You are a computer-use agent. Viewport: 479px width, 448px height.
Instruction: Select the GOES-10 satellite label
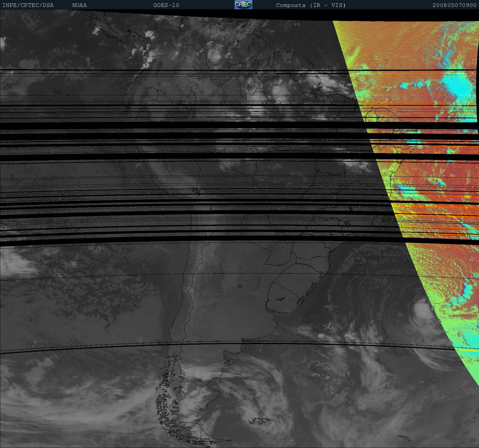coord(166,5)
